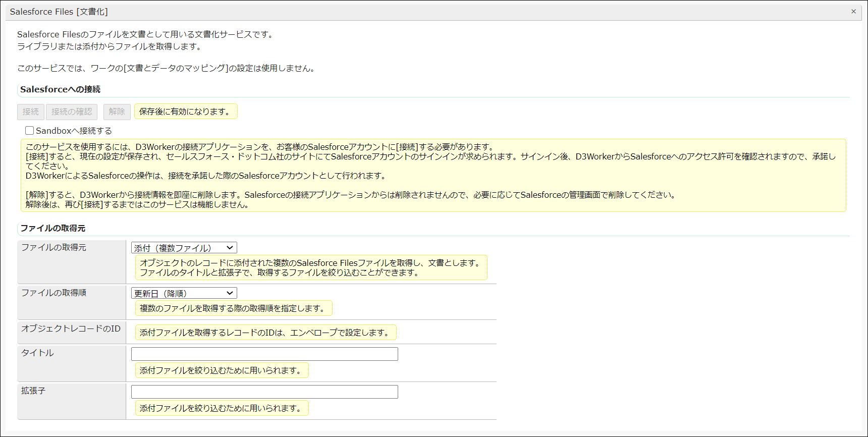This screenshot has height=437, width=868.
Task: Click the エンベロープで設定します hint text
Action: point(265,333)
